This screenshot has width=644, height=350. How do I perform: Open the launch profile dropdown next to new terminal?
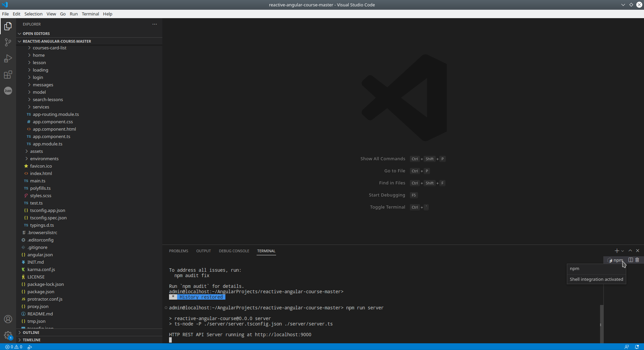coord(623,251)
